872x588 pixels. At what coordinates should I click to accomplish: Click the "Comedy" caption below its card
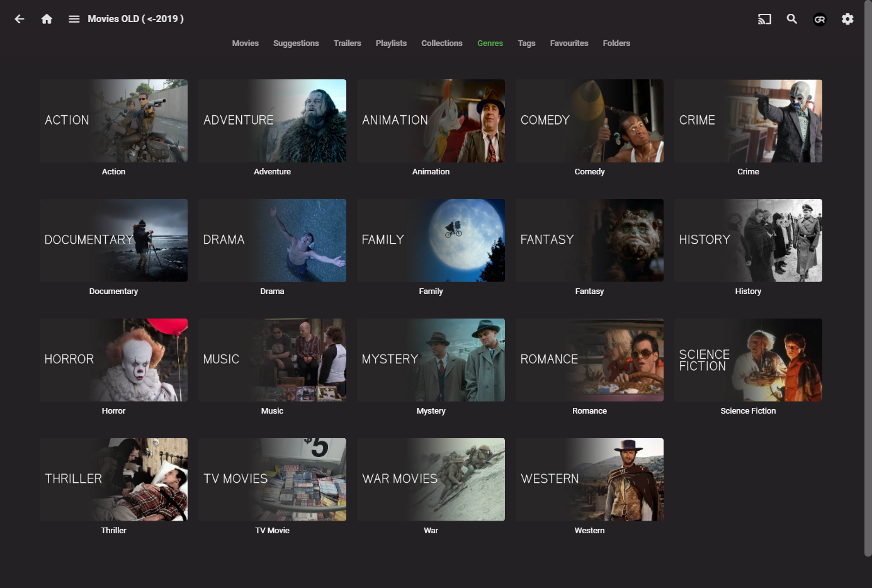tap(589, 172)
